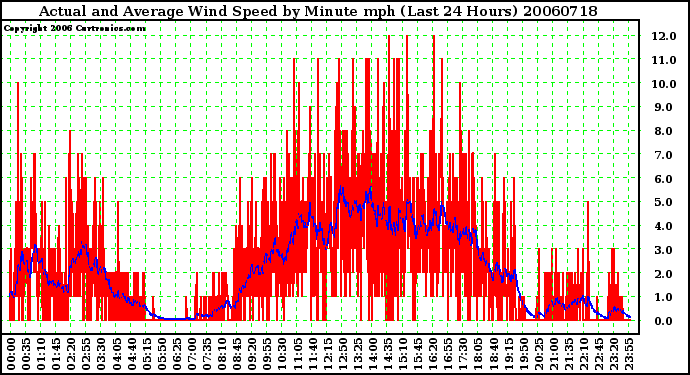The height and width of the screenshot is (375, 690).
Task: Select the 6.0 y-axis label
Action: tap(664, 179)
